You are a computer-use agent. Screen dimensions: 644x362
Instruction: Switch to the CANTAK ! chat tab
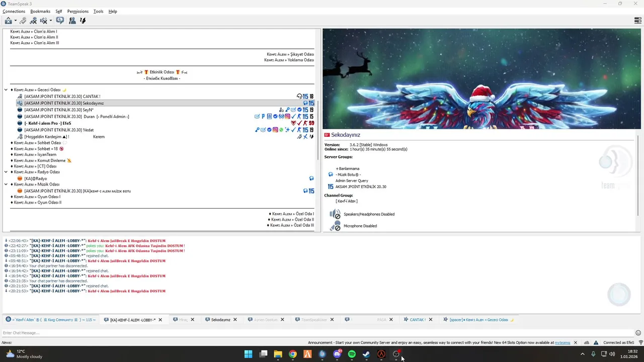tap(418, 320)
